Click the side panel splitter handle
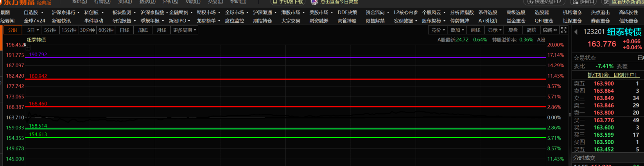This screenshot has height=166, width=644. click(570, 116)
